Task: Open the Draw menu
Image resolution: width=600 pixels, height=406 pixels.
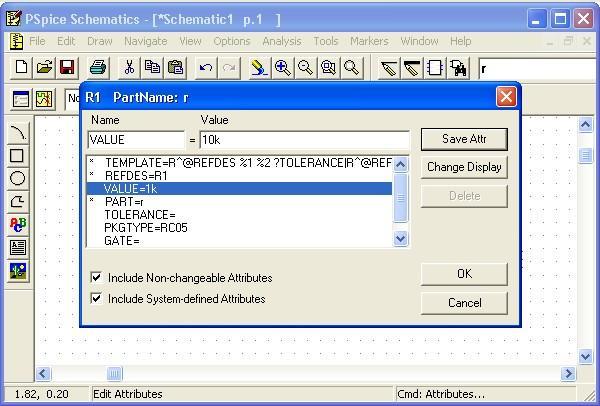Action: pos(99,41)
